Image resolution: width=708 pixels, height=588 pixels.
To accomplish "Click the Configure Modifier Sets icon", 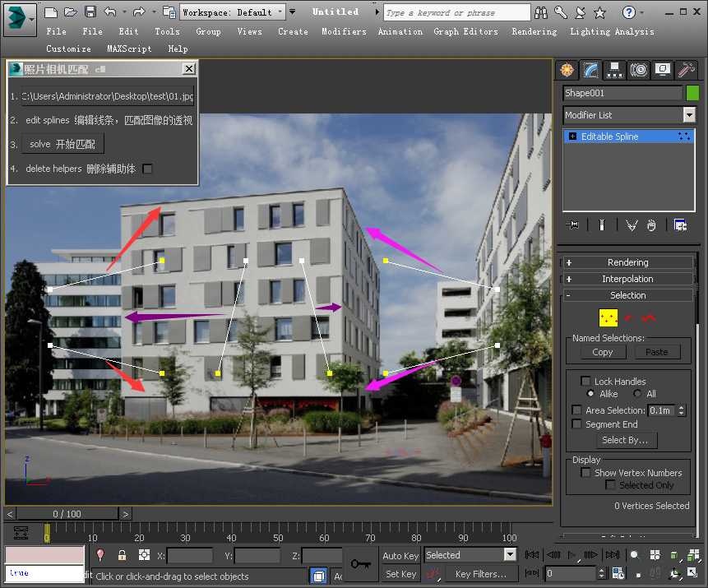I will point(680,225).
